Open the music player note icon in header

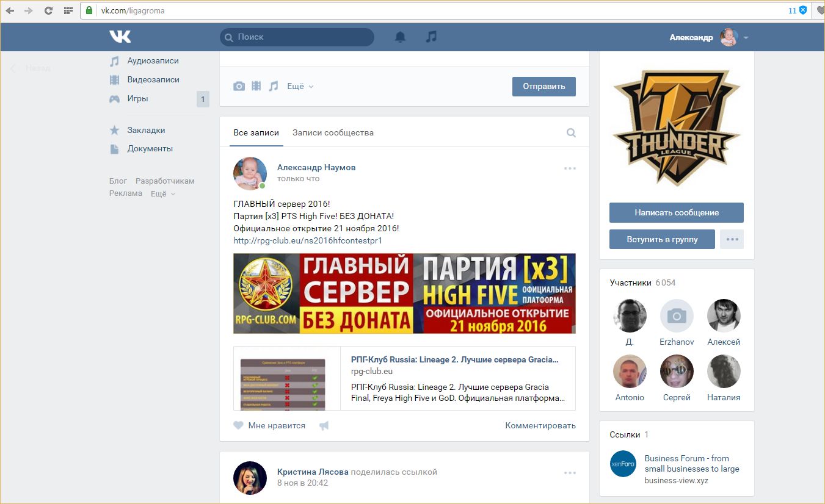[431, 37]
